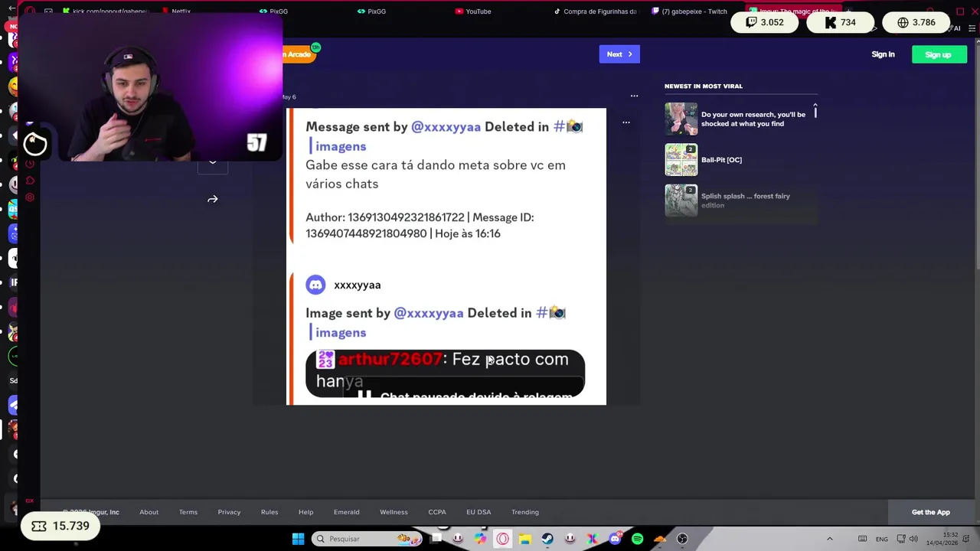This screenshot has width=980, height=551.
Task: Switch to the gabepeixe - Twitch tab
Action: click(689, 11)
